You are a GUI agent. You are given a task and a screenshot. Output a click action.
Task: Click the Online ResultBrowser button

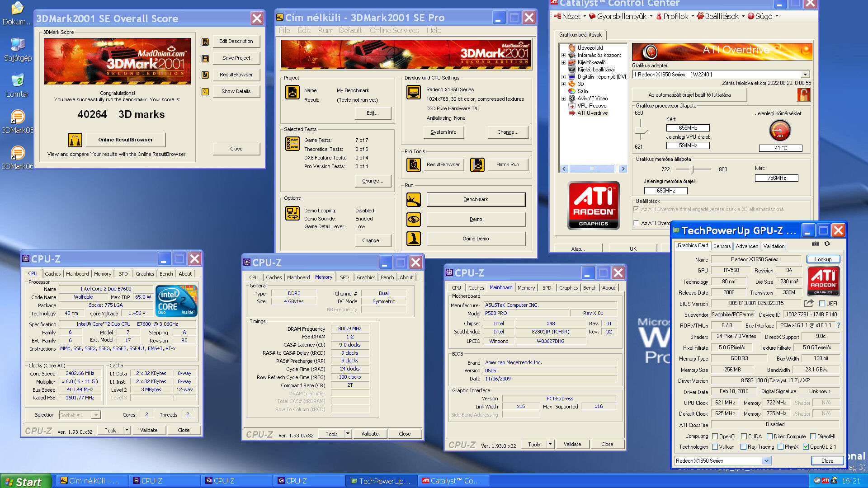coord(126,140)
